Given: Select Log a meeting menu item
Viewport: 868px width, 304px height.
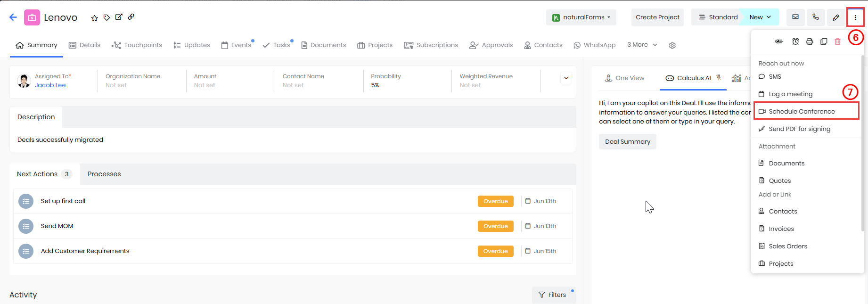Looking at the screenshot, I should (806, 94).
